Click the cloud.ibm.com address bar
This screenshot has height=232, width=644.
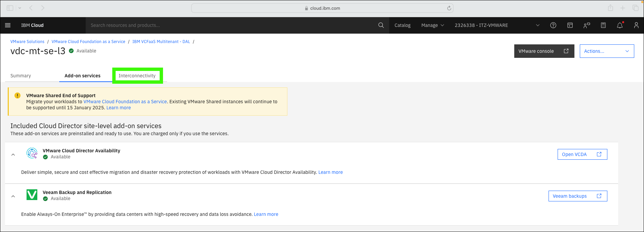(322, 8)
